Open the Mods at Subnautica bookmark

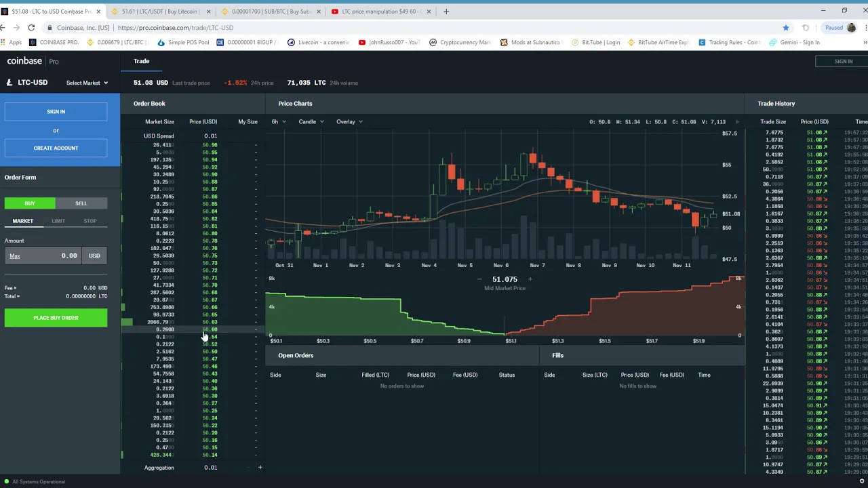click(531, 42)
